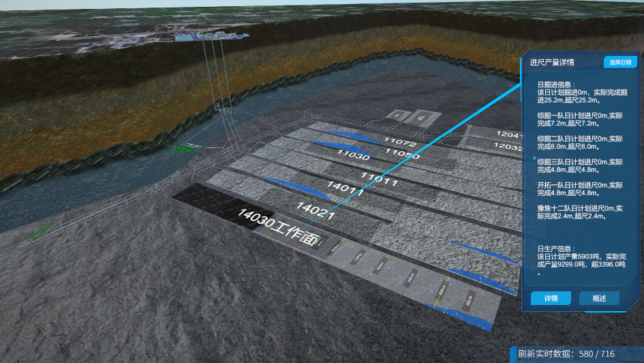Viewport: 644px width, 363px height.
Task: Pick the 11050 working face label
Action: click(x=403, y=154)
